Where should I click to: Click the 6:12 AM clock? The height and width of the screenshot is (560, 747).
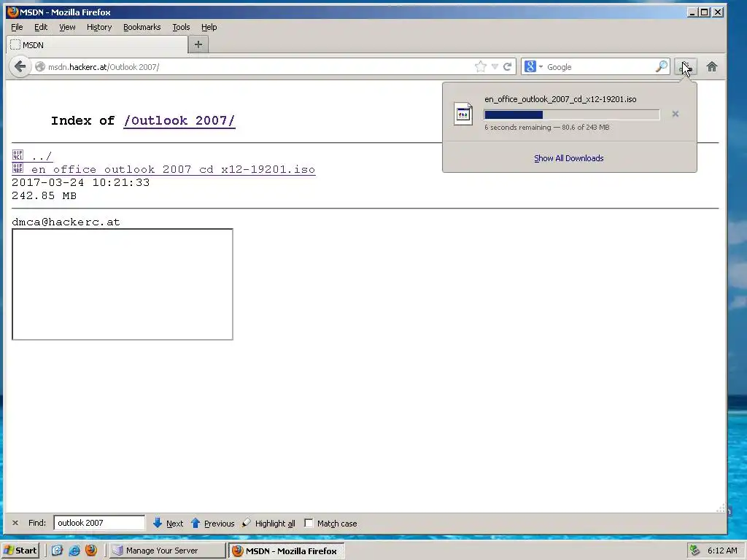722,551
